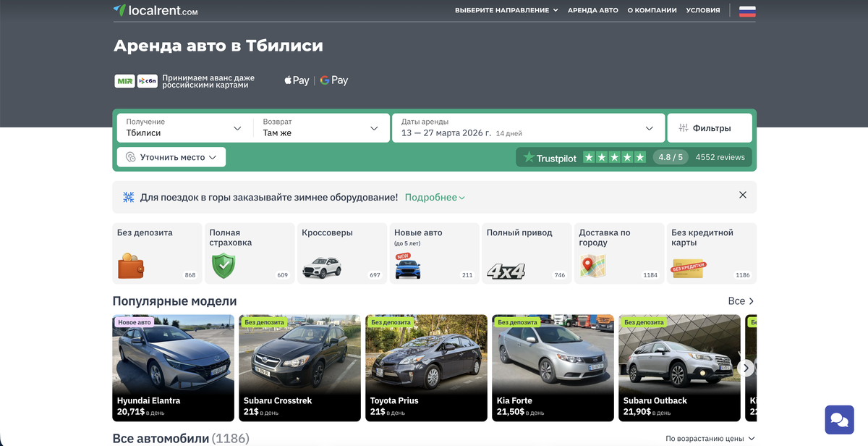
Task: Advance the popular models carousel with next arrow
Action: coord(746,368)
